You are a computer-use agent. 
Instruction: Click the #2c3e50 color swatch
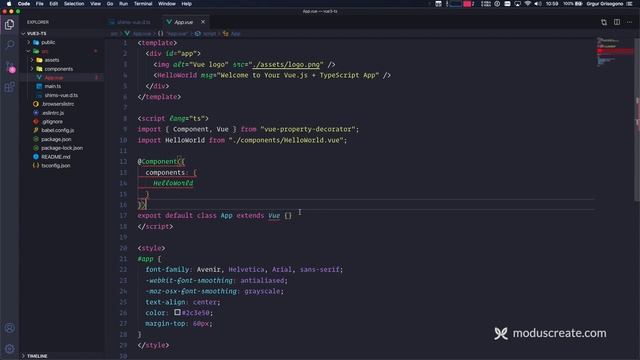click(x=177, y=312)
